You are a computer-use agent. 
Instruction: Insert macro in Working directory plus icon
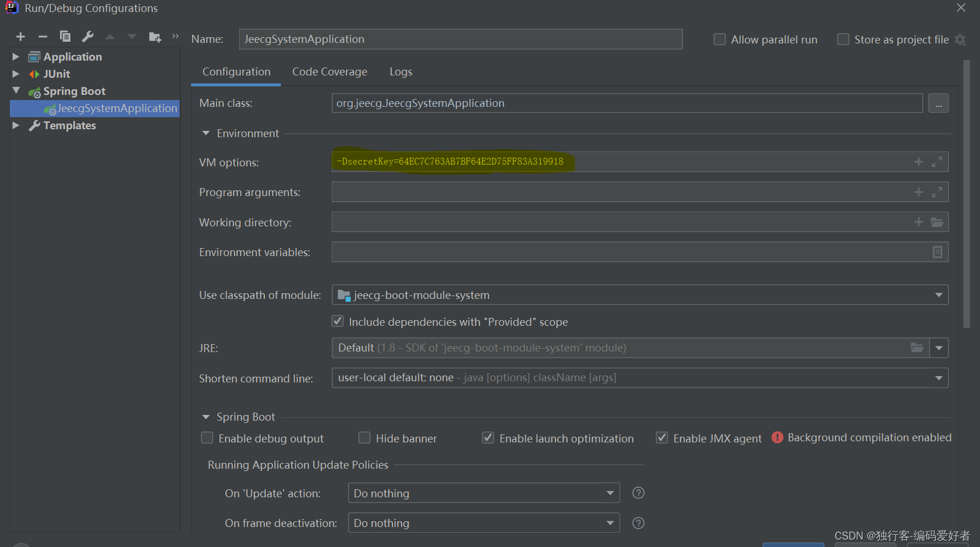pyautogui.click(x=919, y=222)
